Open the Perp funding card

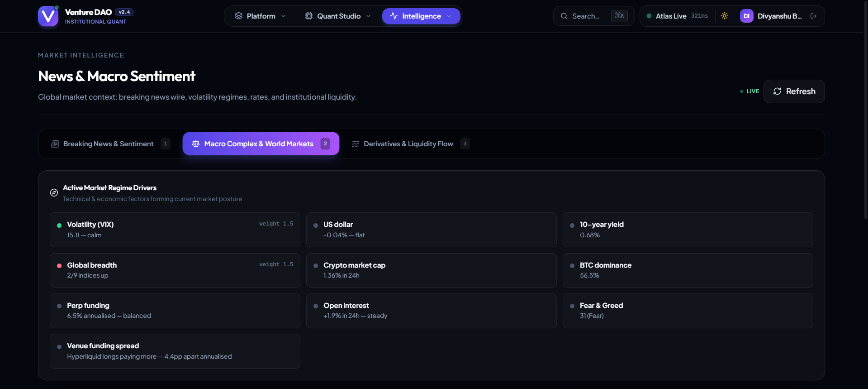pyautogui.click(x=175, y=311)
